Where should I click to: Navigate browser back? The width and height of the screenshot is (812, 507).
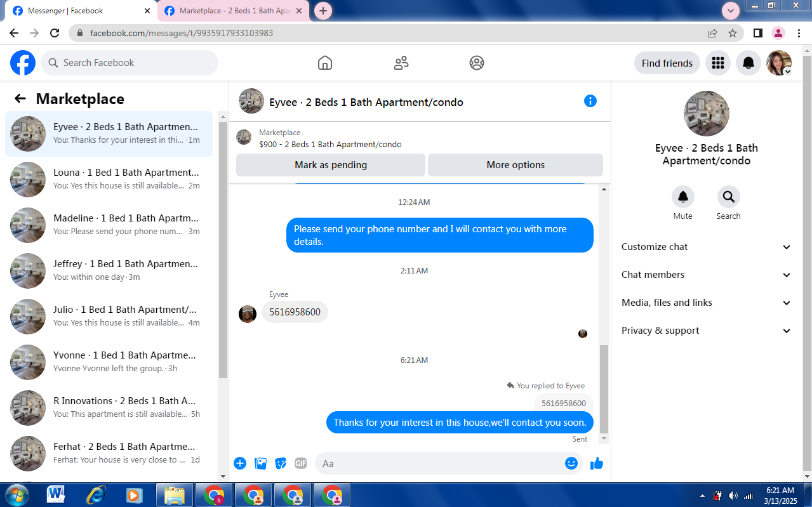(14, 33)
